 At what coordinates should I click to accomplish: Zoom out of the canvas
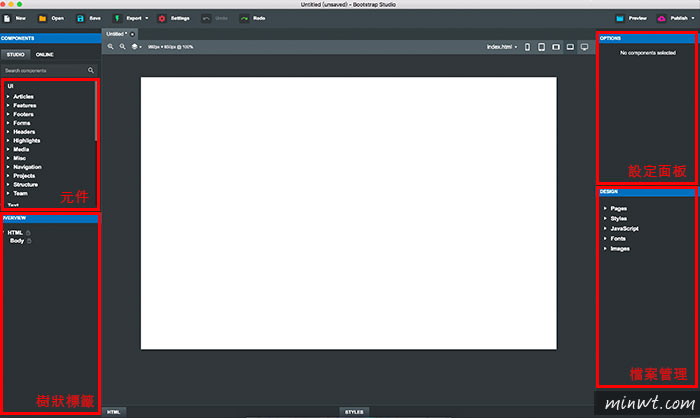[122, 47]
